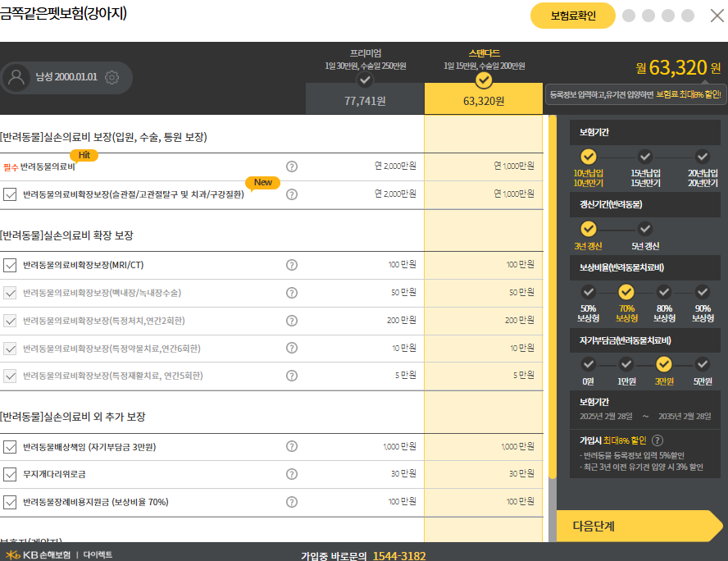This screenshot has width=728, height=561.
Task: Show help for 무지개다리위로금
Action: pos(292,474)
